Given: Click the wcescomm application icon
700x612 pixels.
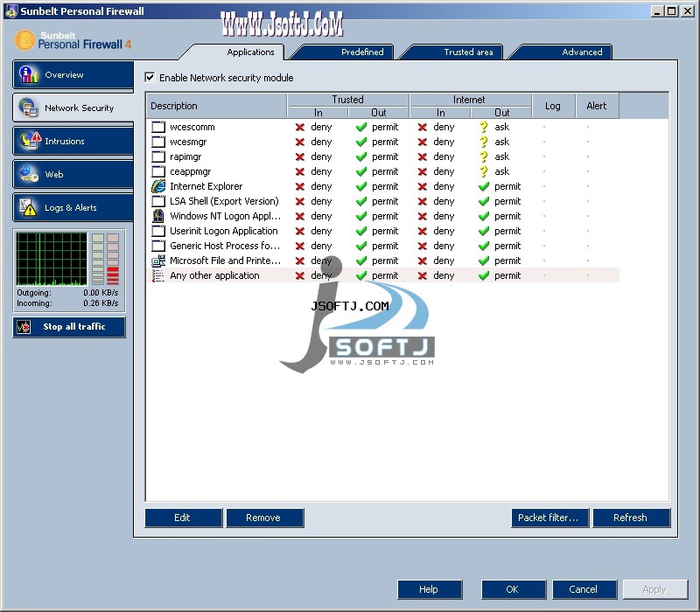Looking at the screenshot, I should click(158, 127).
